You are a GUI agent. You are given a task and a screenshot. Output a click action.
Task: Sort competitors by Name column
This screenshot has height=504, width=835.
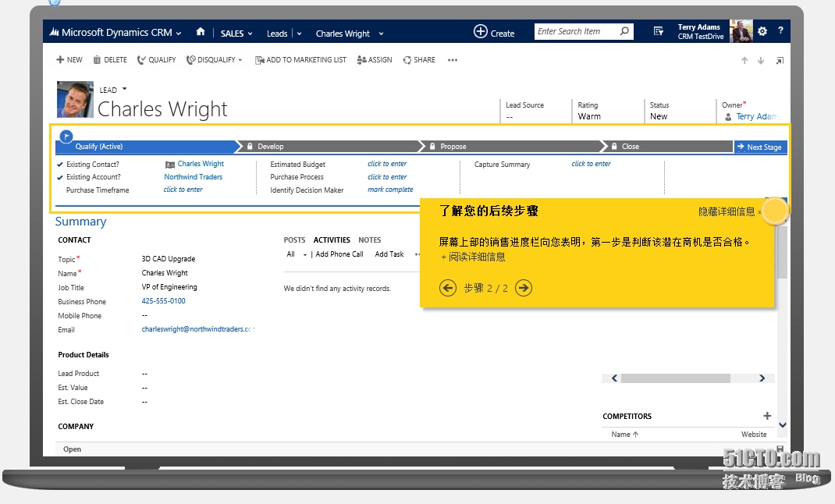[x=624, y=435]
